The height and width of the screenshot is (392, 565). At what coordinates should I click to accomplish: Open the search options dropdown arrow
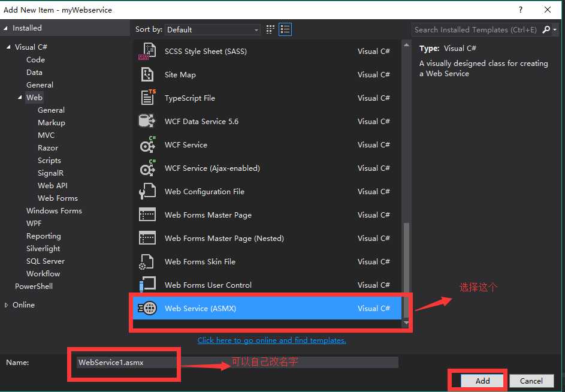pos(555,29)
